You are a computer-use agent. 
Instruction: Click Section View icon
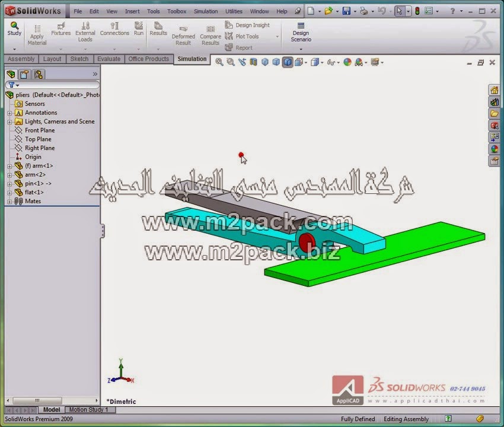(253, 62)
